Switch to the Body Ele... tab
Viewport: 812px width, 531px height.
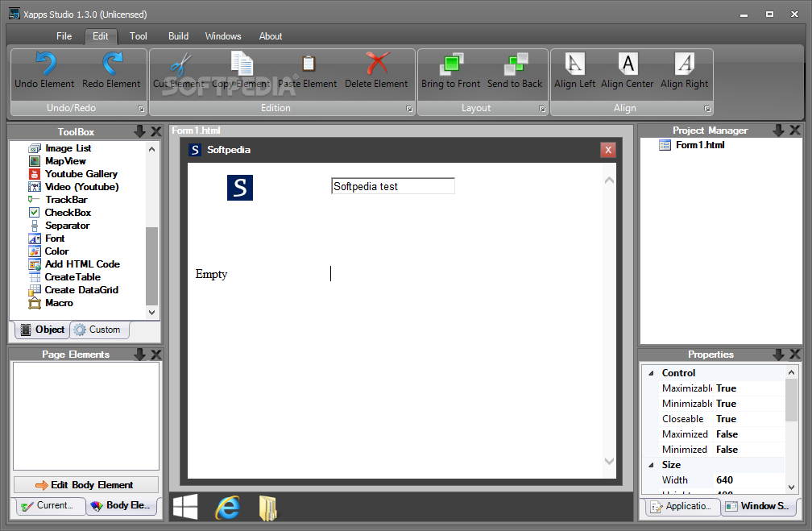pyautogui.click(x=121, y=505)
